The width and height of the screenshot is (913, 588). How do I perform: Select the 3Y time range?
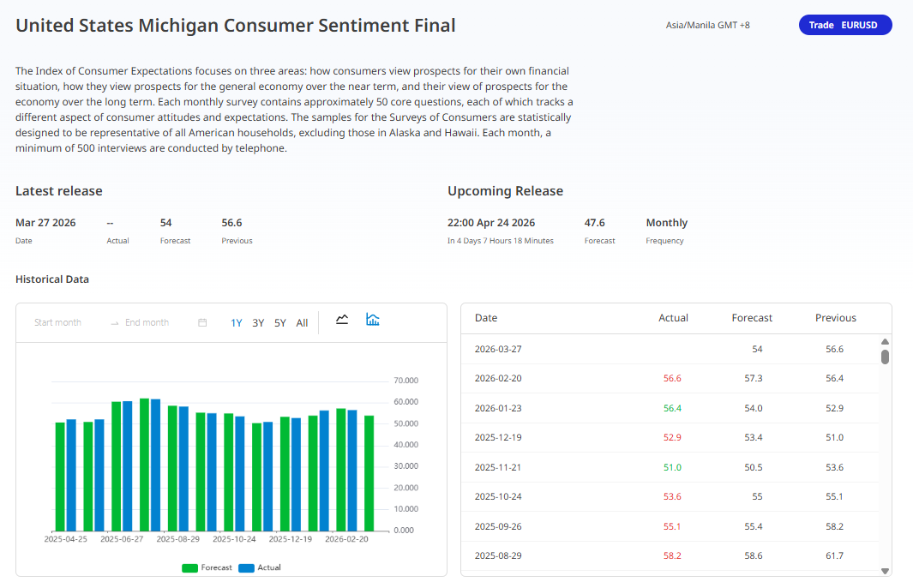[x=258, y=323]
